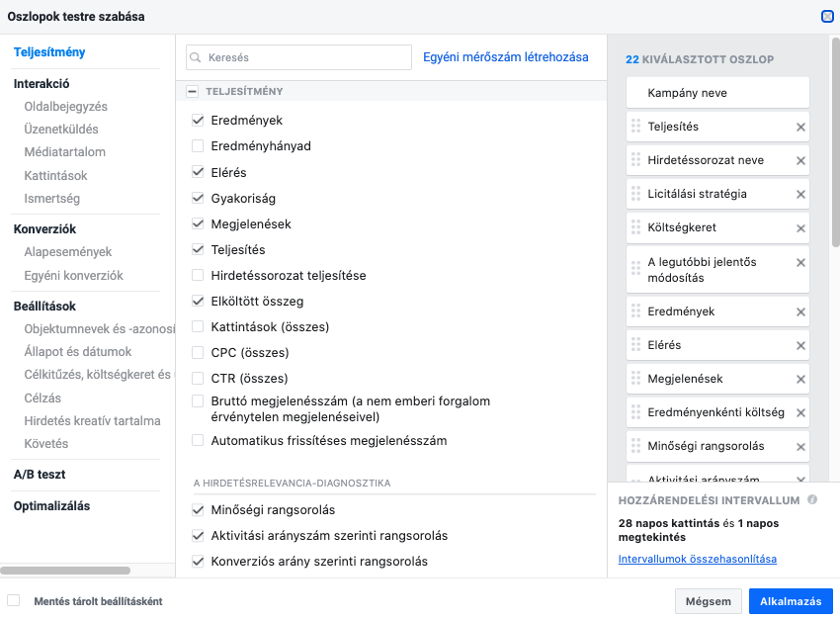
Task: Uncheck the Gyakoriság metric
Action: tap(198, 199)
